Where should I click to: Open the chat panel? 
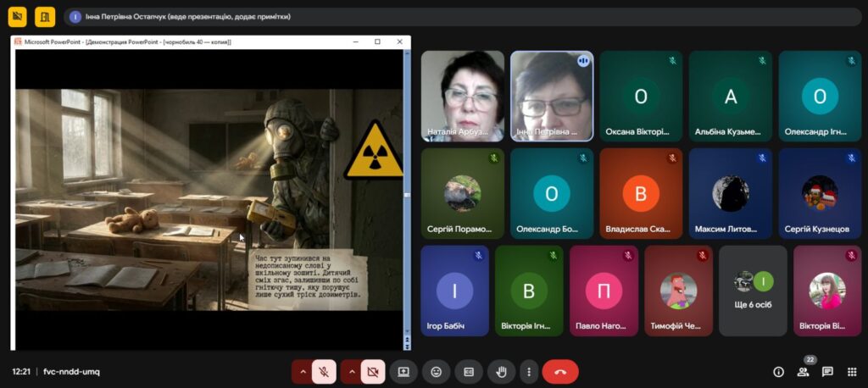point(827,372)
